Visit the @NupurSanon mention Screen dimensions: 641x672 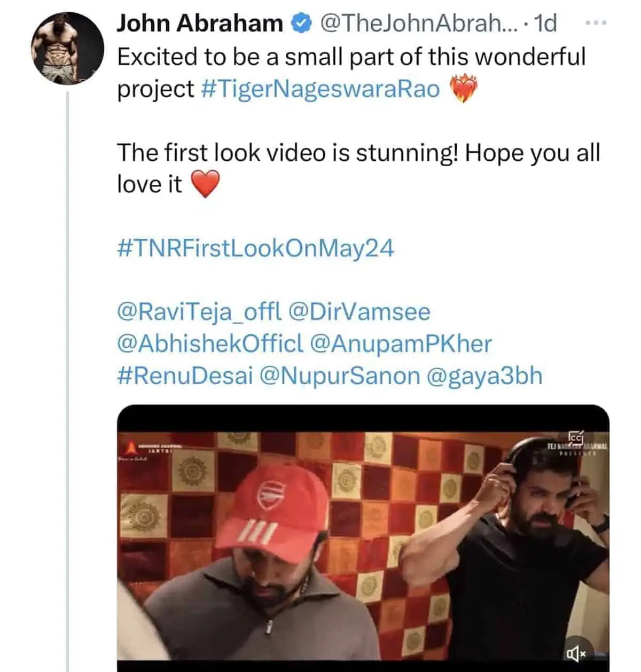340,376
